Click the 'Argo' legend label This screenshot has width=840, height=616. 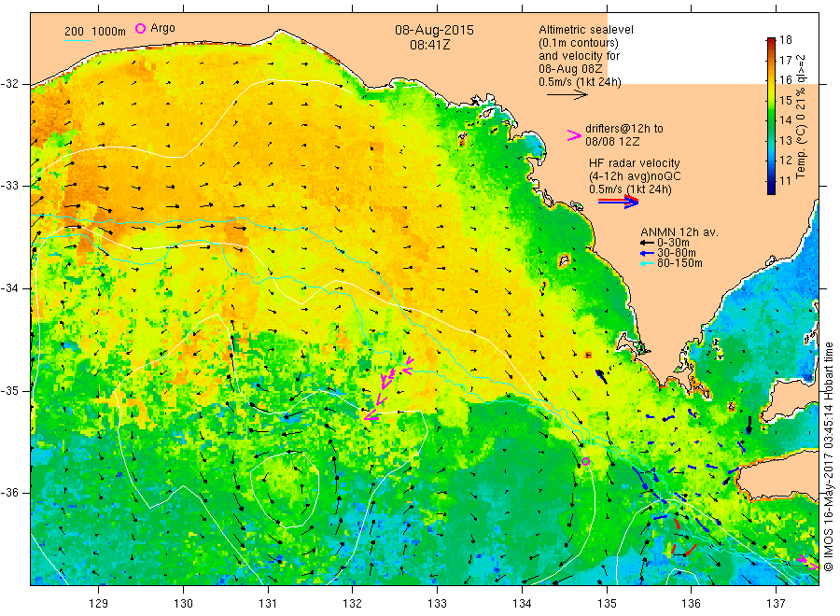(x=162, y=28)
